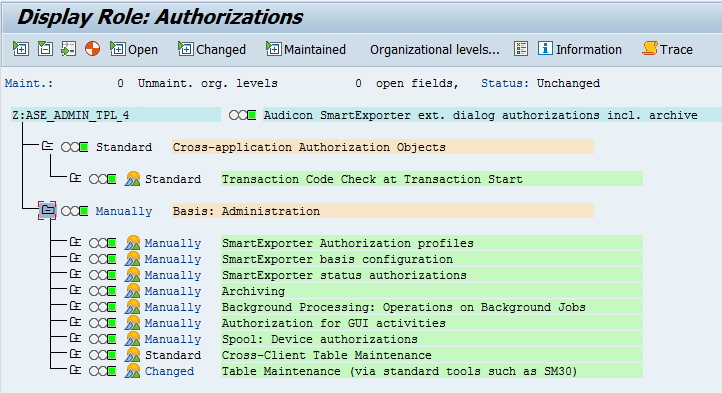Show Changed authorizations

(212, 49)
